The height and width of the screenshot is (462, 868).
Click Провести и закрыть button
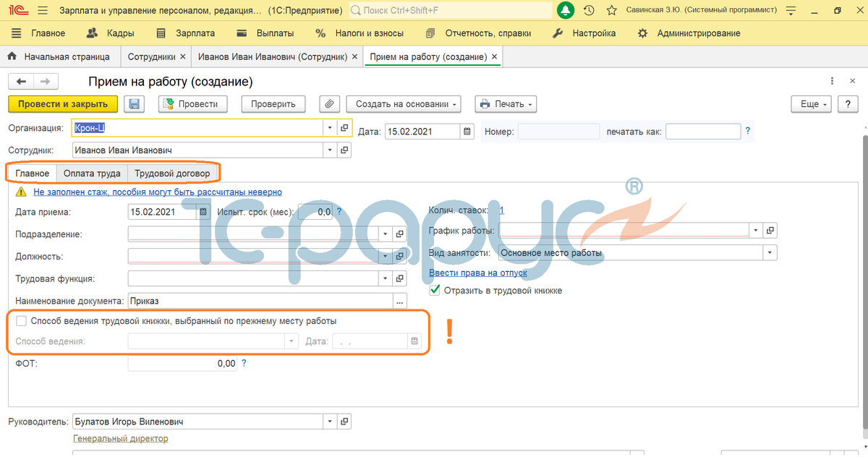[63, 104]
